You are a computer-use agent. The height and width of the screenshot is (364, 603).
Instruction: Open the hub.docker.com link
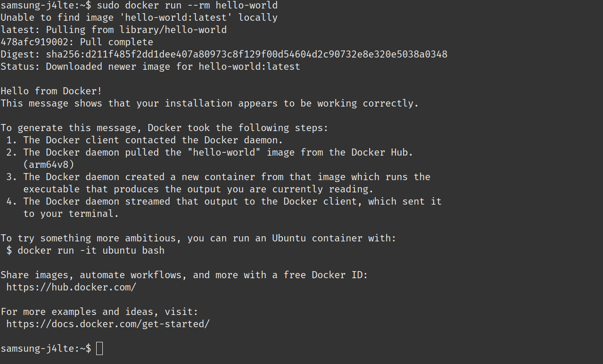pyautogui.click(x=71, y=287)
